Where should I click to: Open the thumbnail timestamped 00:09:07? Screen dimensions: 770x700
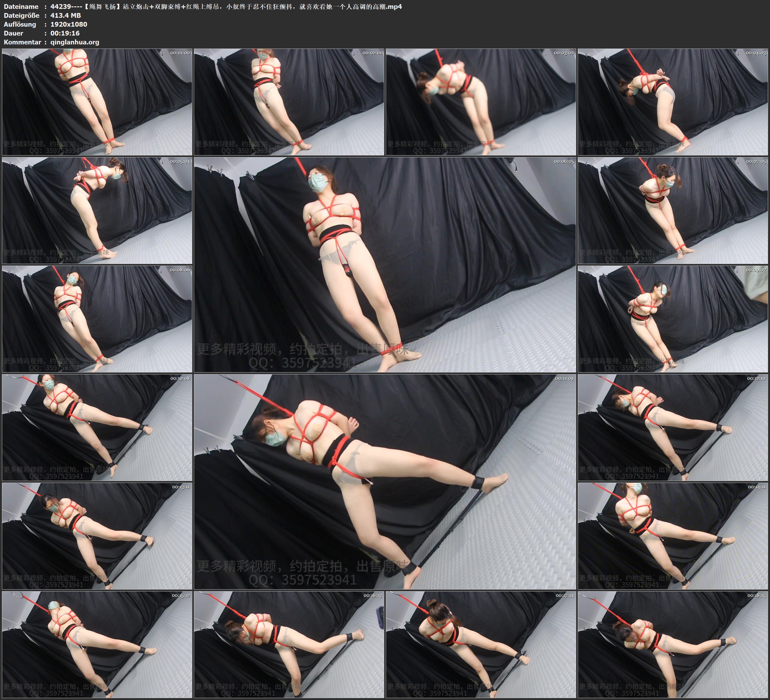coord(673,319)
